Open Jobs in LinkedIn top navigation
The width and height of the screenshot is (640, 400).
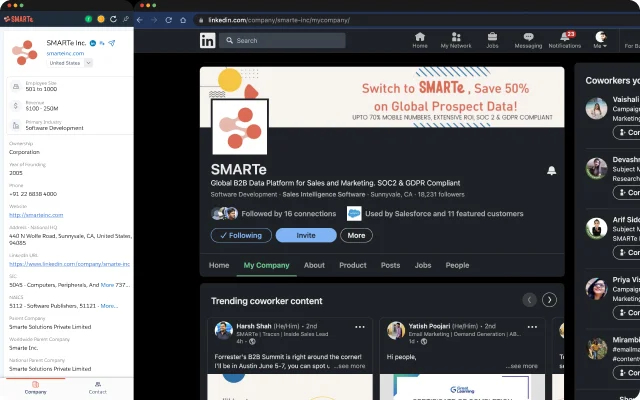[492, 40]
